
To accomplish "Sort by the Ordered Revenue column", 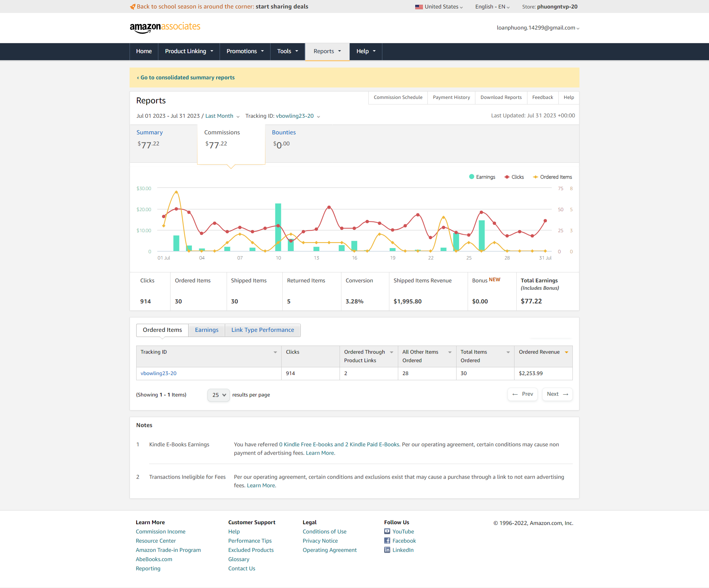I will [567, 352].
